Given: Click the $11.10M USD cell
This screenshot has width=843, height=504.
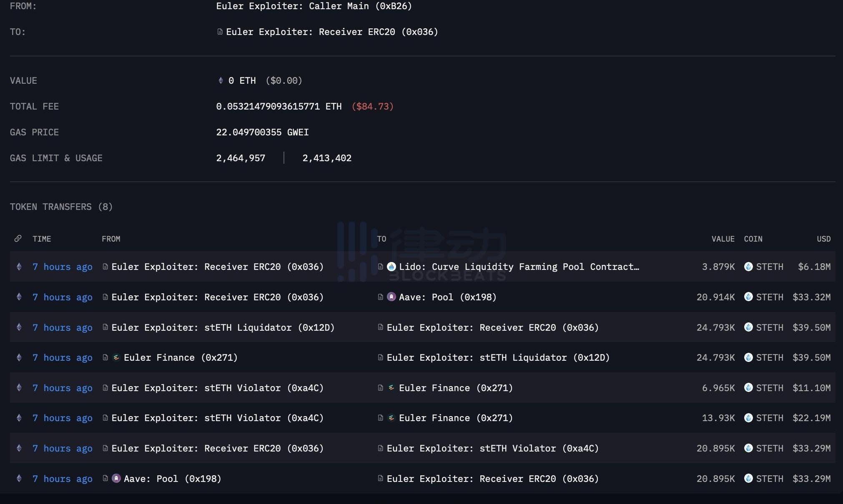Looking at the screenshot, I should coord(812,388).
